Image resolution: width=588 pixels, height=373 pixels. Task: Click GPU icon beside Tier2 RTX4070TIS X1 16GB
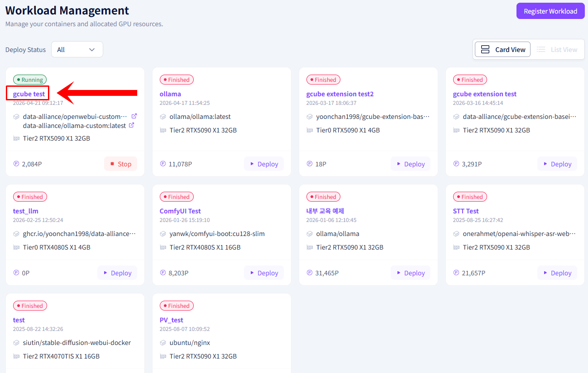(16, 356)
